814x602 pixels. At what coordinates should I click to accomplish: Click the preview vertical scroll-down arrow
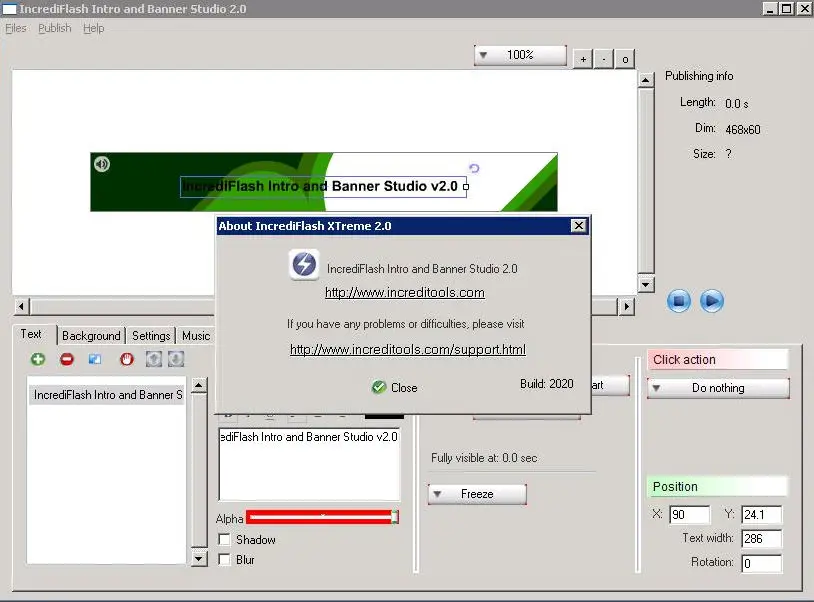coord(645,284)
